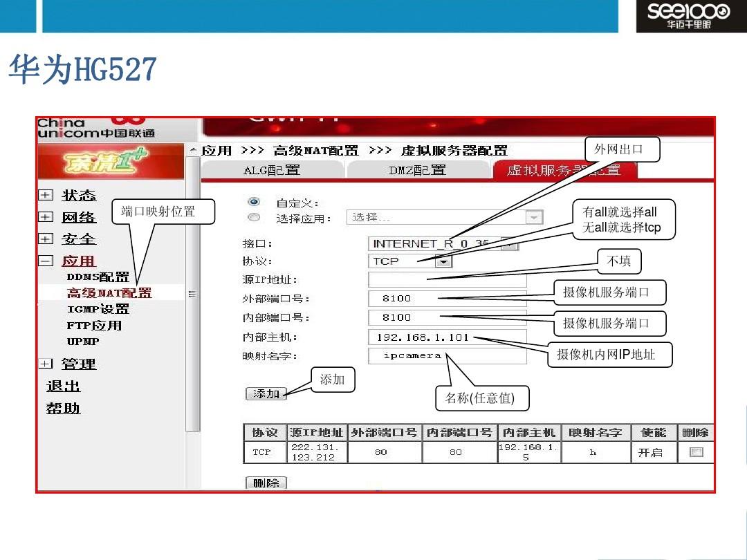Click the 删除 button below table
The image size is (747, 560).
(266, 483)
